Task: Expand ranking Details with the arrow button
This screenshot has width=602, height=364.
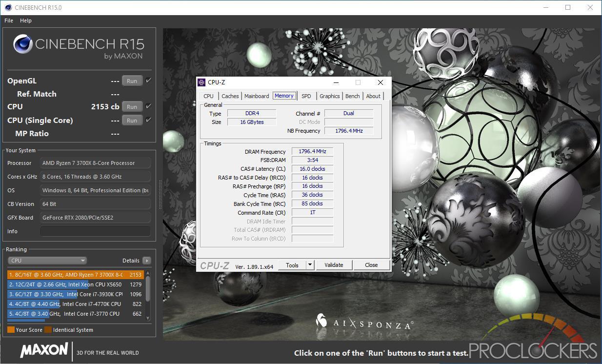Action: [147, 261]
